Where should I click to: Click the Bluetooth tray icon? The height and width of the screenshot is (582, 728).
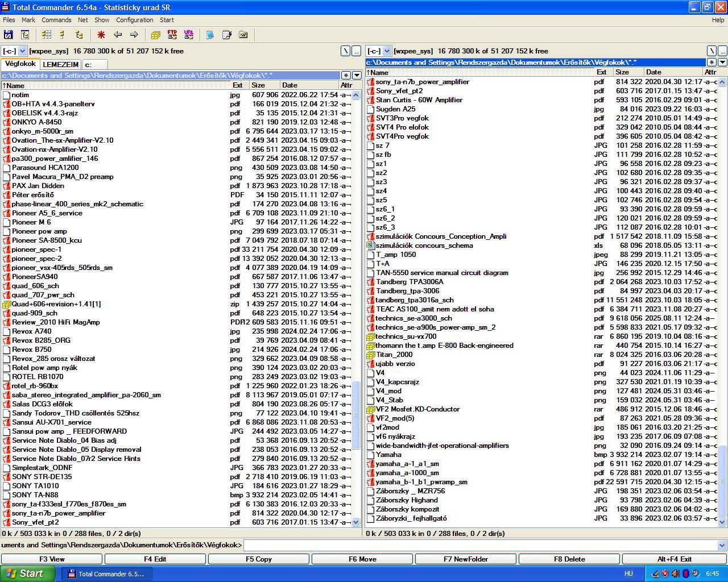[686, 573]
